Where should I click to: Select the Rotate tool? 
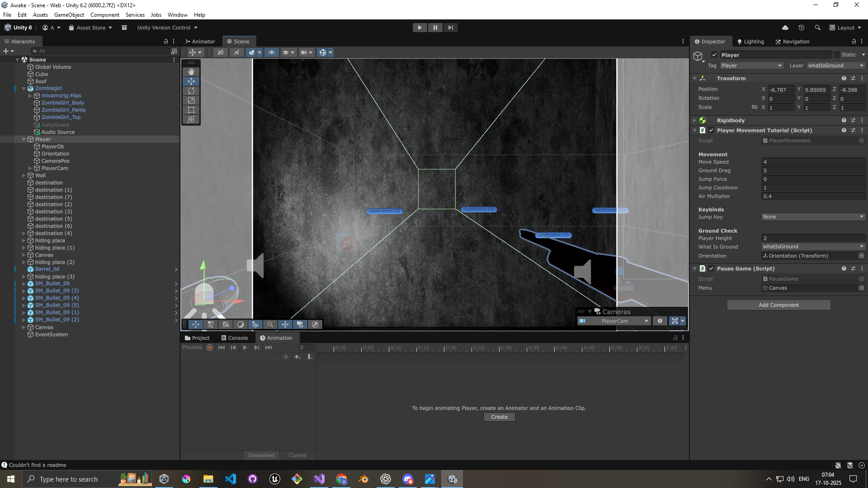(x=191, y=91)
